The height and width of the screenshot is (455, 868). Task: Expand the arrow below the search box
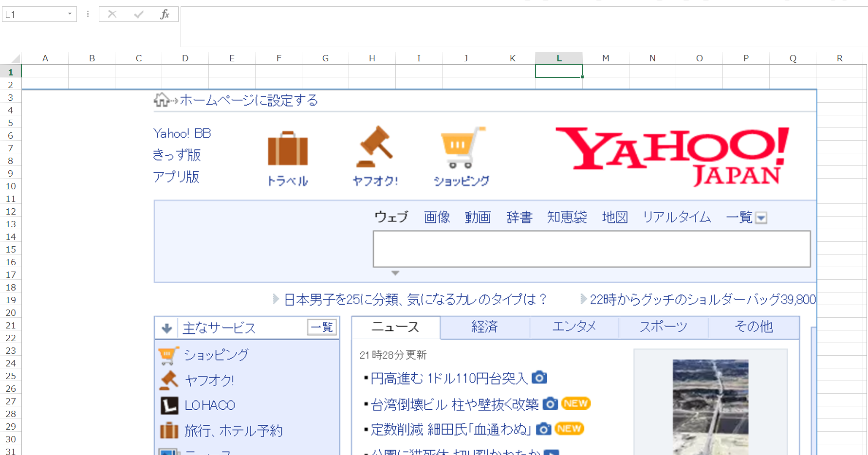click(395, 273)
